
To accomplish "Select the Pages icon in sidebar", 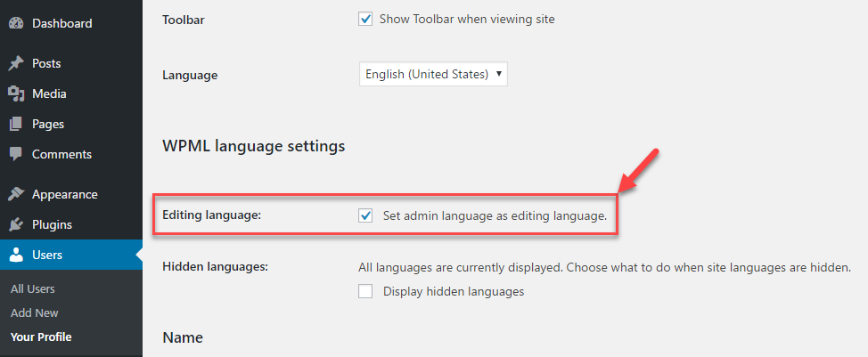I will pyautogui.click(x=16, y=124).
